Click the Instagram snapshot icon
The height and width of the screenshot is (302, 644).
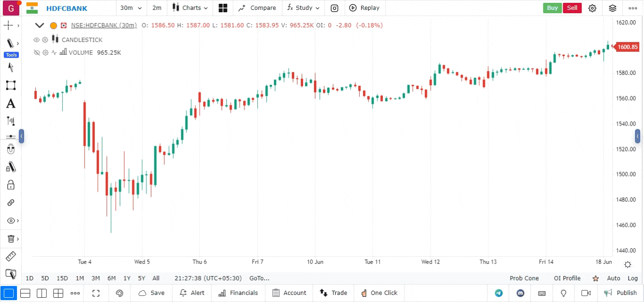click(x=334, y=8)
